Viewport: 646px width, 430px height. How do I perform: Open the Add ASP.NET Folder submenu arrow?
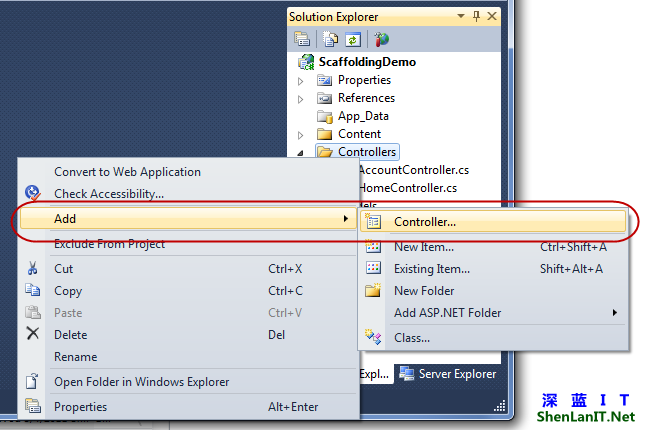coord(615,313)
